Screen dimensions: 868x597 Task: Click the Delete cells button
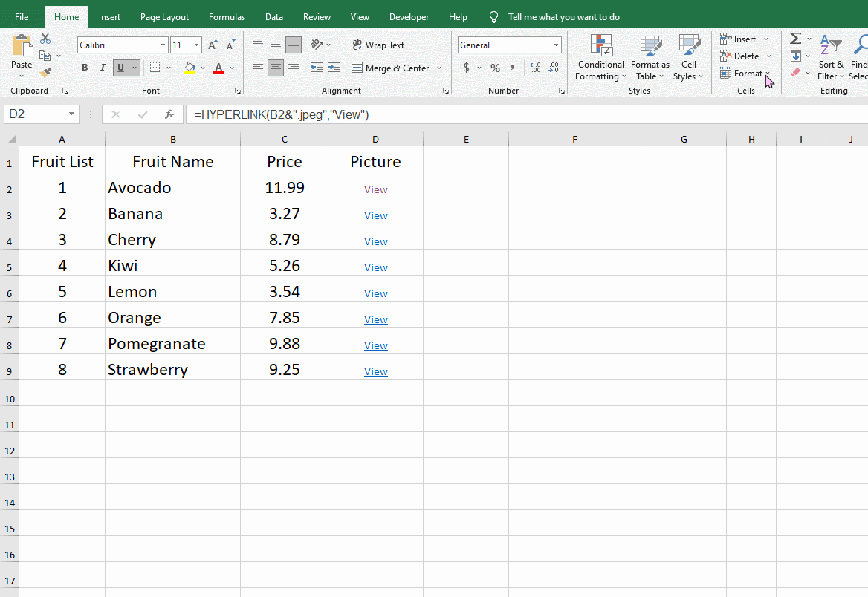pos(741,56)
